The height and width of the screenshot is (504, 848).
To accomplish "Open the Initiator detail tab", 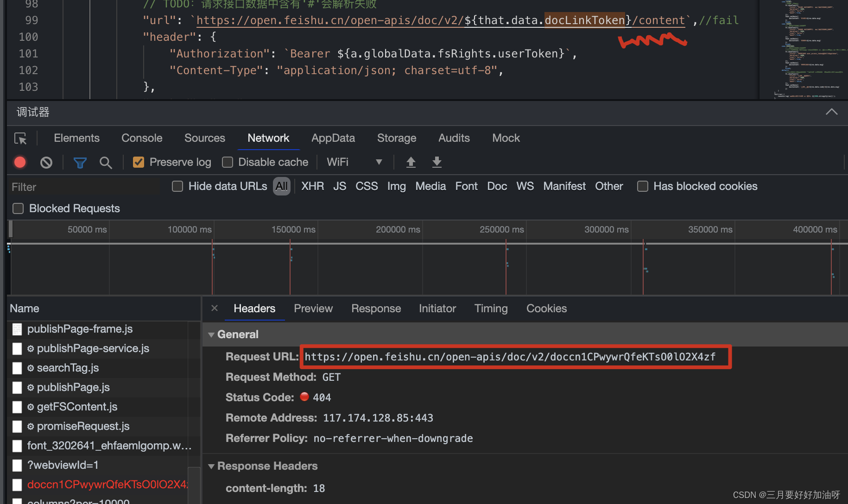I will (x=437, y=309).
